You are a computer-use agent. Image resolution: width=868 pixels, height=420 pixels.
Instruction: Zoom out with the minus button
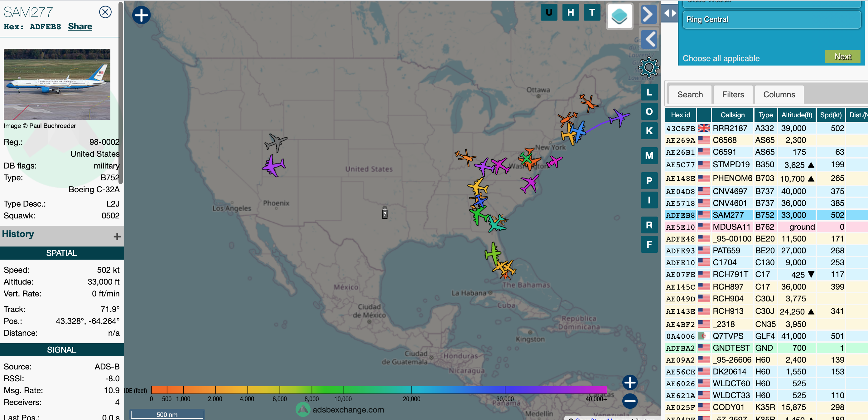[x=630, y=401]
